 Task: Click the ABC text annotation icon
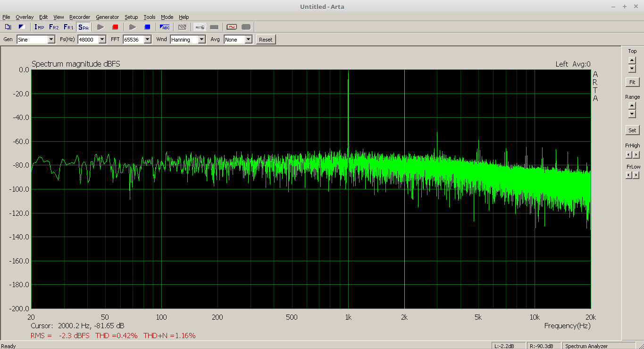tap(165, 27)
